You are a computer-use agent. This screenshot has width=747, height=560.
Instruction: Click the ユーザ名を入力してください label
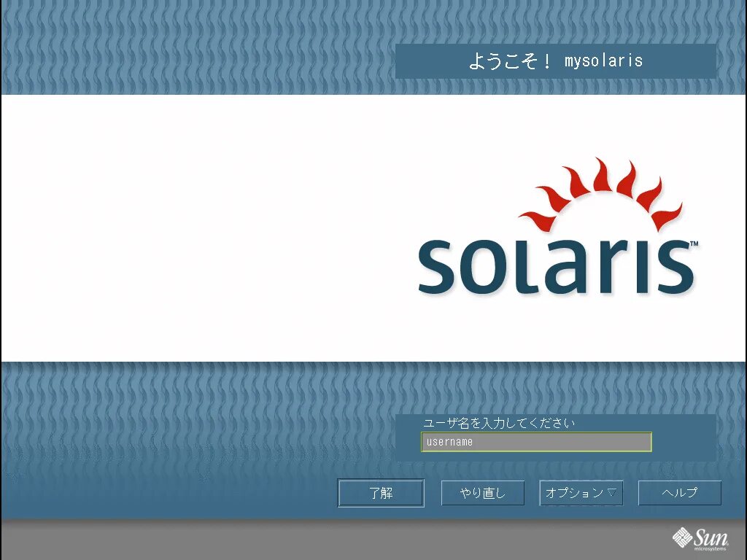tap(499, 423)
